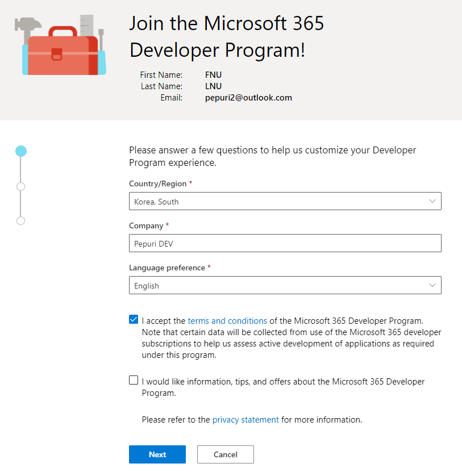Open the Language preference dropdown

coord(285,285)
